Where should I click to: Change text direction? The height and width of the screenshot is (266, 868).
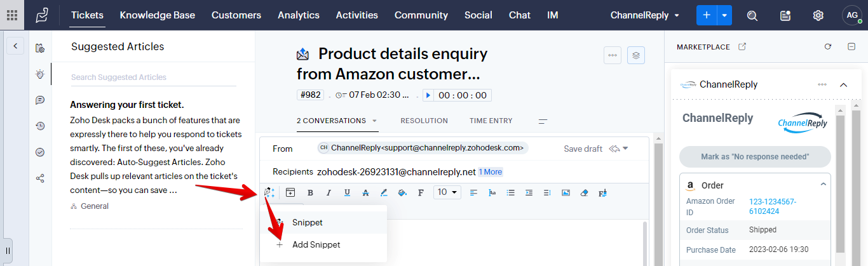click(547, 192)
